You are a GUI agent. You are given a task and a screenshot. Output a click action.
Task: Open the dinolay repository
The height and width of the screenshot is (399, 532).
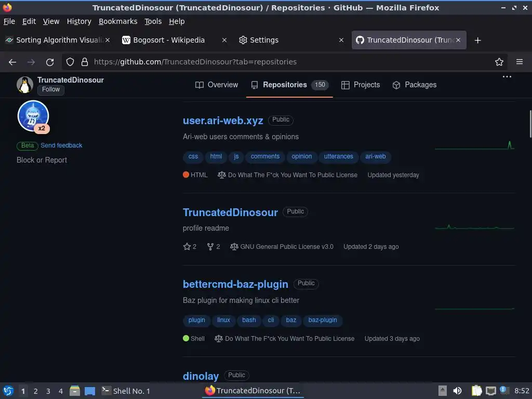[x=201, y=376]
